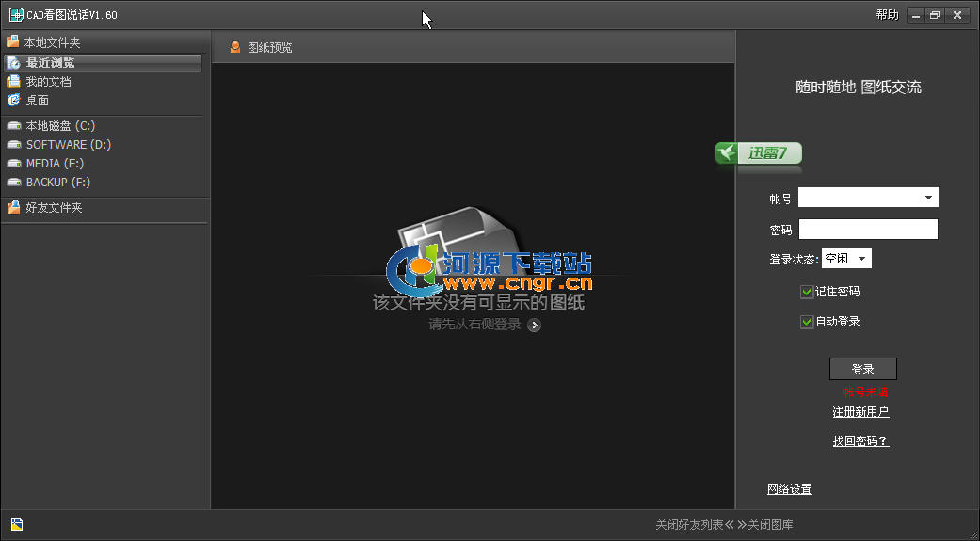Close the CAD看图说话 window

point(957,16)
